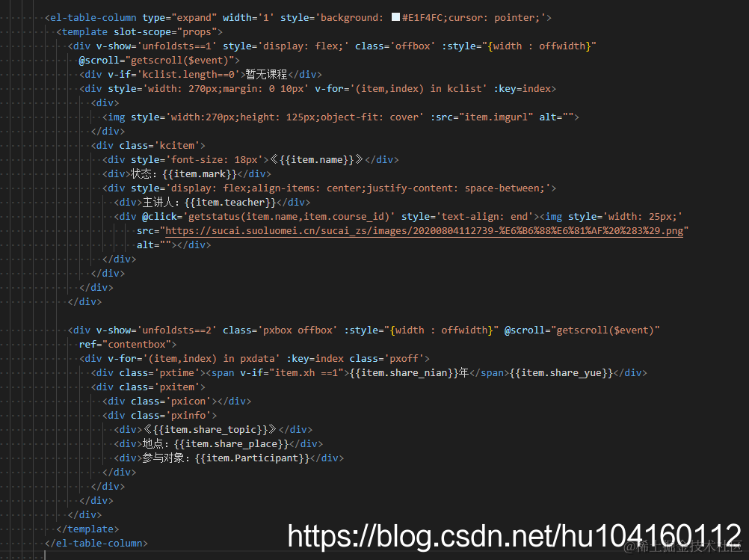Click :key=index class='pxoff' text
The height and width of the screenshot is (560, 749).
coord(355,358)
